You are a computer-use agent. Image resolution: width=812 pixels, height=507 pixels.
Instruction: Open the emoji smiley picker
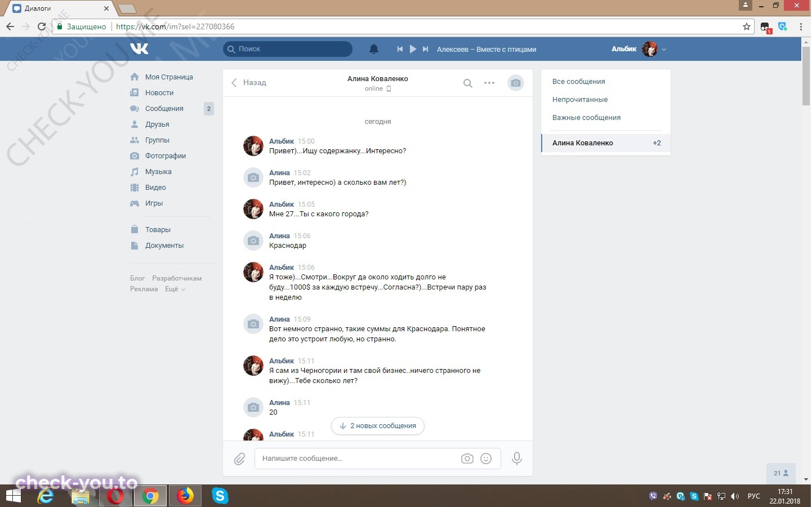click(x=486, y=459)
